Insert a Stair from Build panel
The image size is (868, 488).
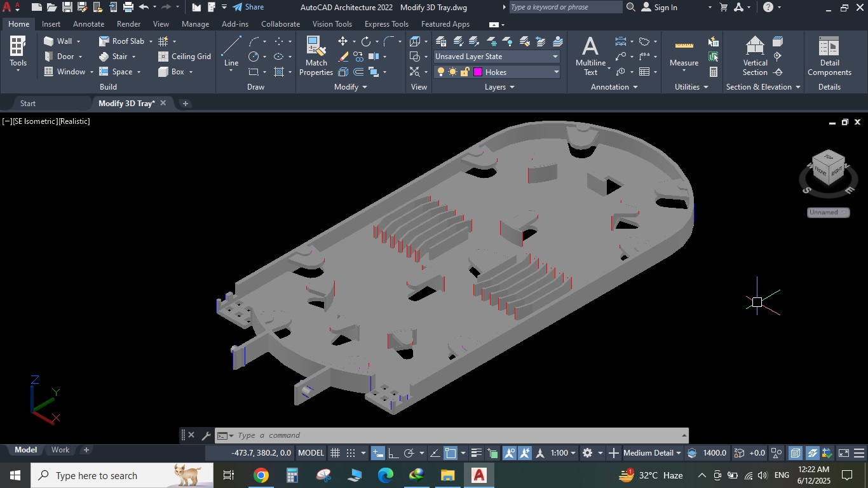pos(114,57)
